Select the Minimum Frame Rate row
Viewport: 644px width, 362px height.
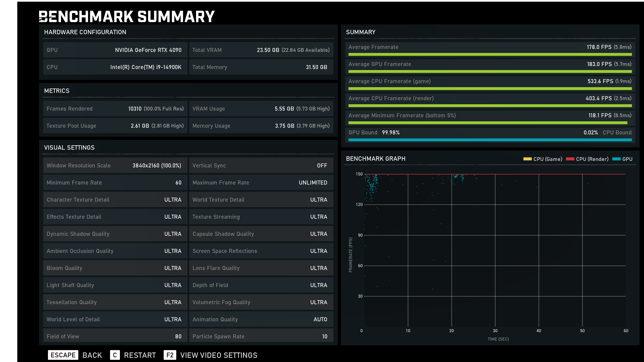(x=115, y=183)
